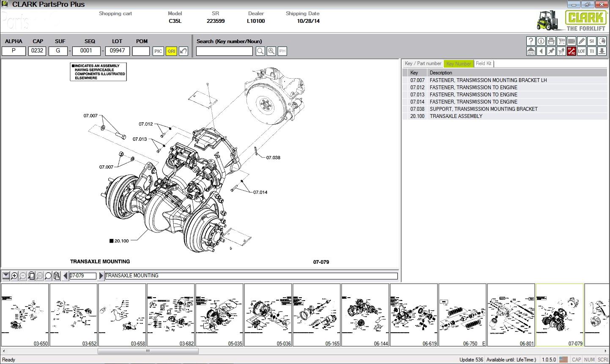Click the LOT toolbar button

click(581, 51)
